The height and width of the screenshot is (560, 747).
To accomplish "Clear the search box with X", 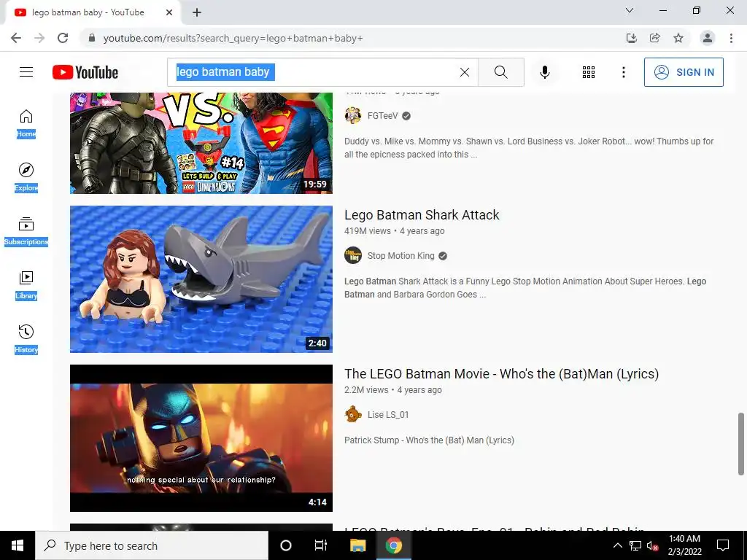I will coord(465,72).
